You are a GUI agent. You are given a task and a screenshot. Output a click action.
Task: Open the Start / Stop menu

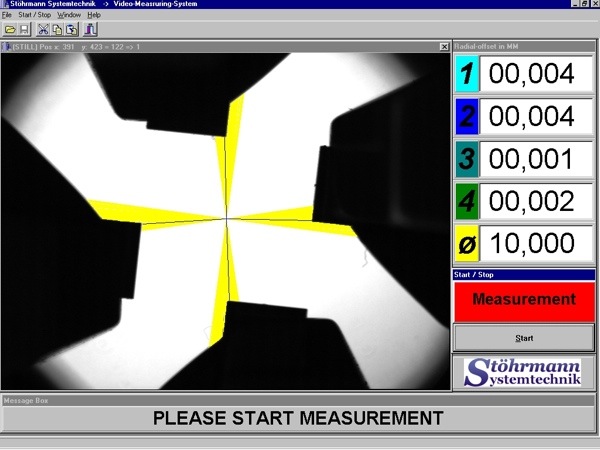[x=34, y=15]
